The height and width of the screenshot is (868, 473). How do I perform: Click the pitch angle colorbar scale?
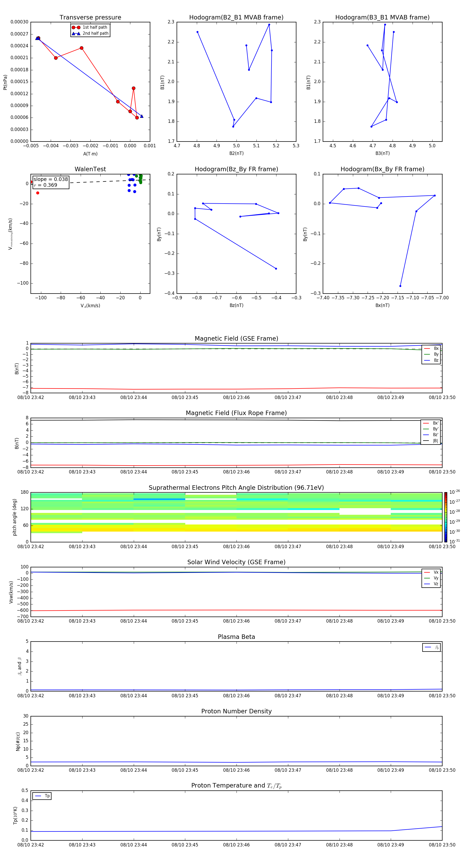446,517
